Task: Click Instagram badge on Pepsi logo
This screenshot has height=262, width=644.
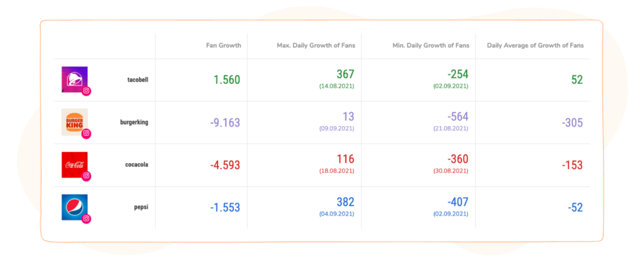Action: (86, 219)
